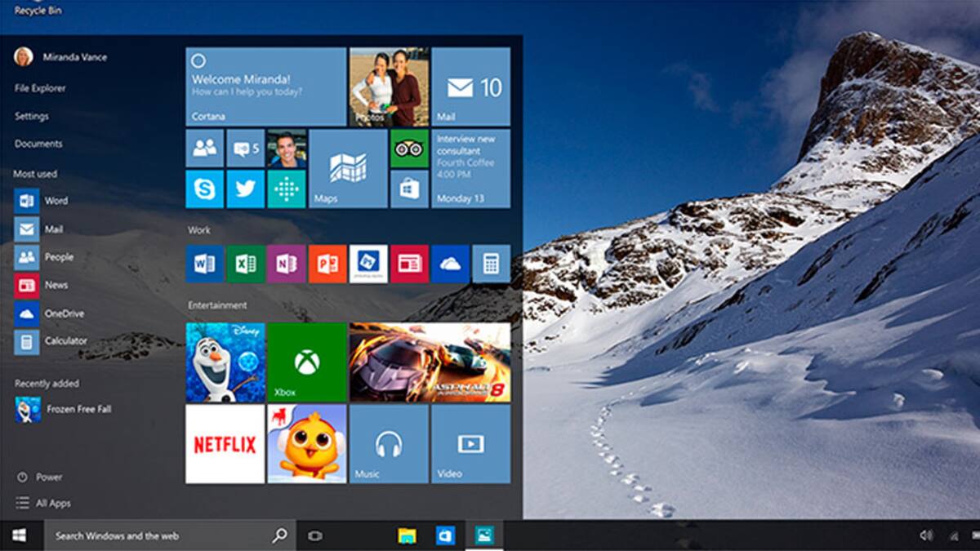Screen dimensions: 980x551
Task: Click the Search Windows and the web box
Action: click(x=159, y=536)
